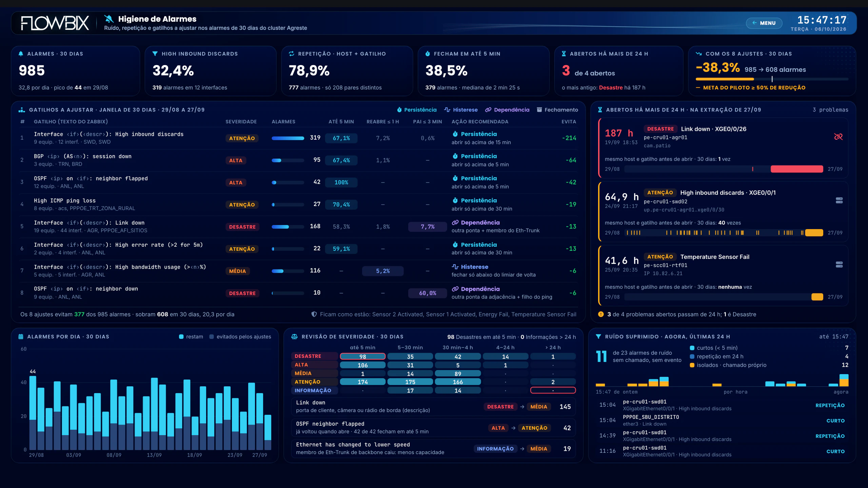Click highlighted Informação > 24 h empty cell

[553, 390]
